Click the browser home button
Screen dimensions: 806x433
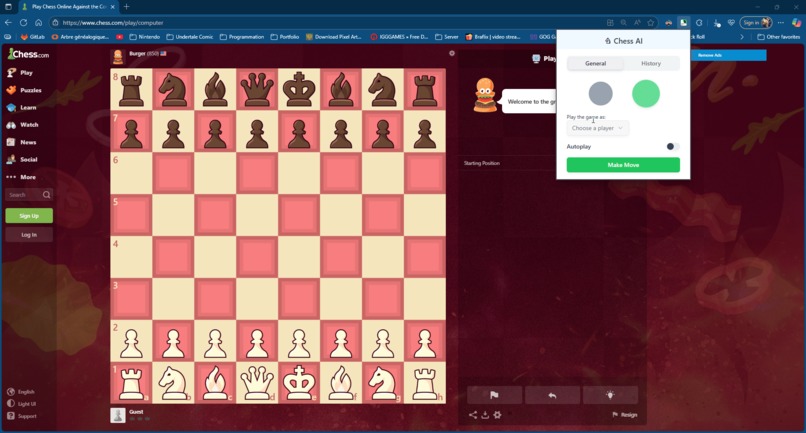pyautogui.click(x=39, y=23)
